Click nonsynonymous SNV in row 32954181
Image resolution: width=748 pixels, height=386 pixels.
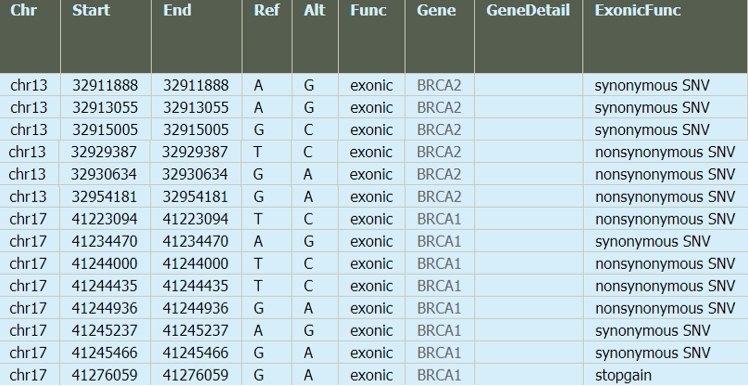click(665, 197)
